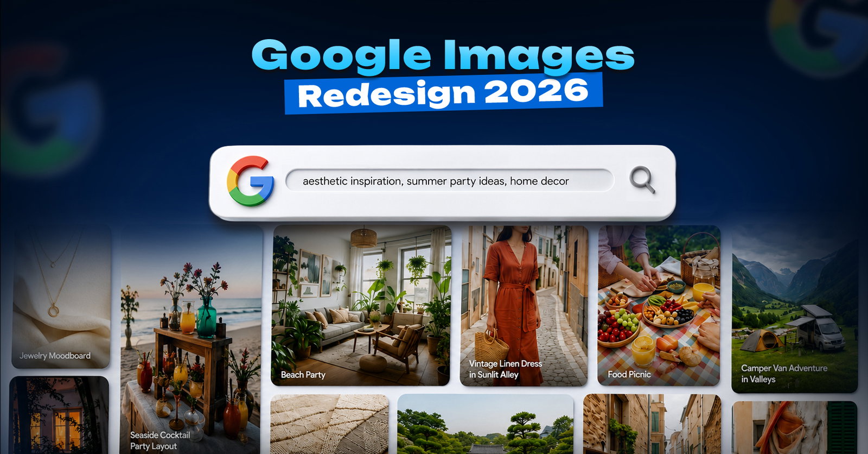Viewport: 868px width, 454px height.
Task: Open the Food Picnic image card
Action: (659, 306)
